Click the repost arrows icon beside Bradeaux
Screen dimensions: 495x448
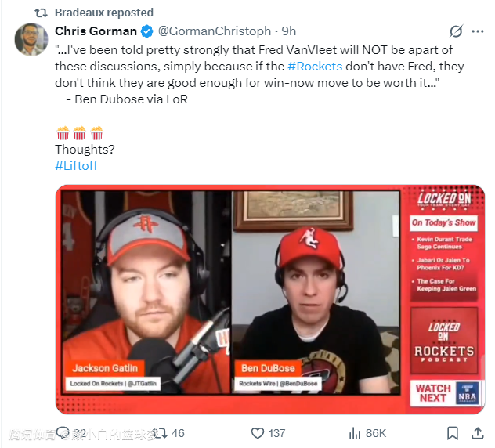tap(41, 13)
